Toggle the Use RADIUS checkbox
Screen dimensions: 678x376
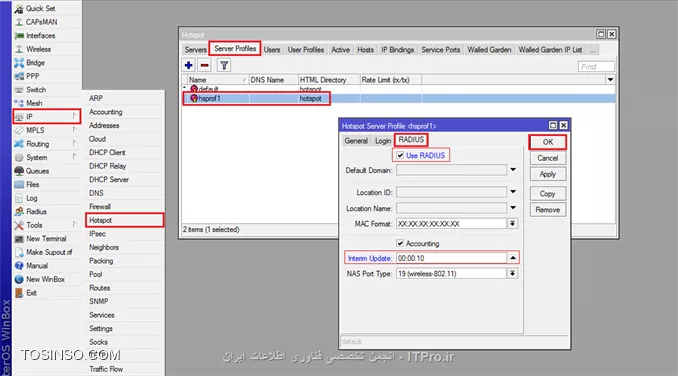[400, 155]
